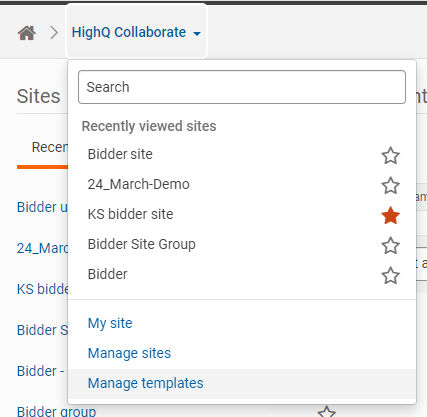Click the breadcrumb chevron separator
The height and width of the screenshot is (417, 427).
tap(54, 33)
